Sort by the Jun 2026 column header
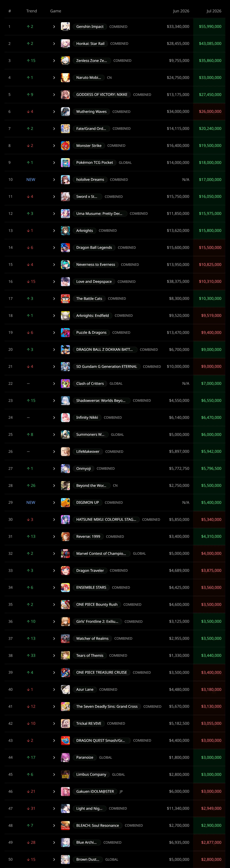Image resolution: width=230 pixels, height=868 pixels. 181,11
